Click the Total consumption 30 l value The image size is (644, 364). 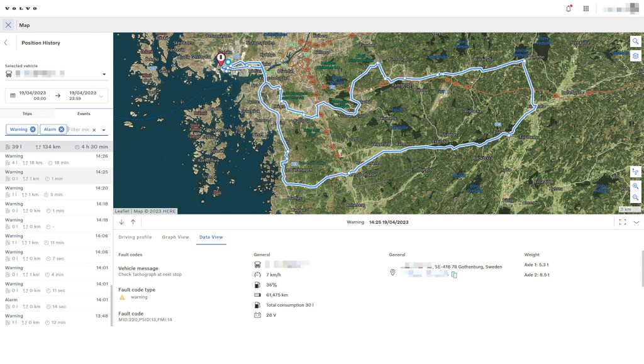point(289,305)
